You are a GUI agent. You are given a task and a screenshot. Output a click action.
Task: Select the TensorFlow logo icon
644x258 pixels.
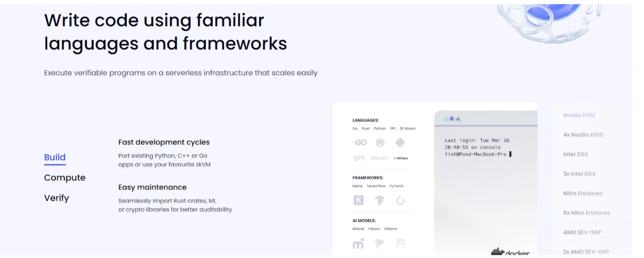pos(380,200)
